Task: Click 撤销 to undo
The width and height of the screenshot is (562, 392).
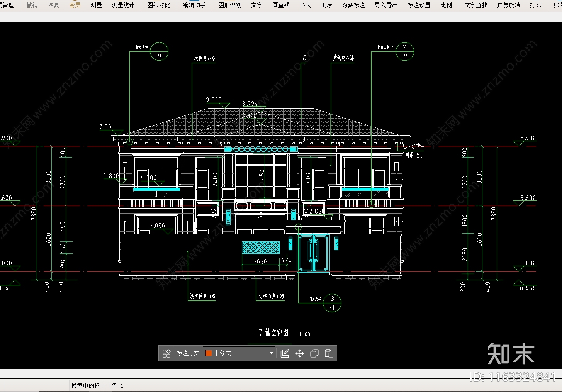Action: point(32,5)
